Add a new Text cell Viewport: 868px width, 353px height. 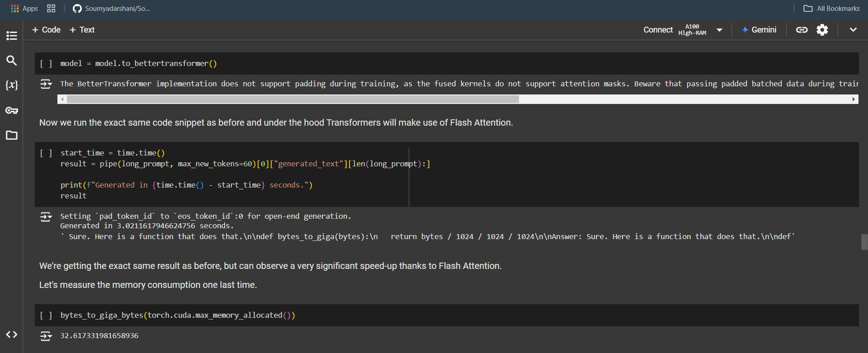(x=82, y=30)
